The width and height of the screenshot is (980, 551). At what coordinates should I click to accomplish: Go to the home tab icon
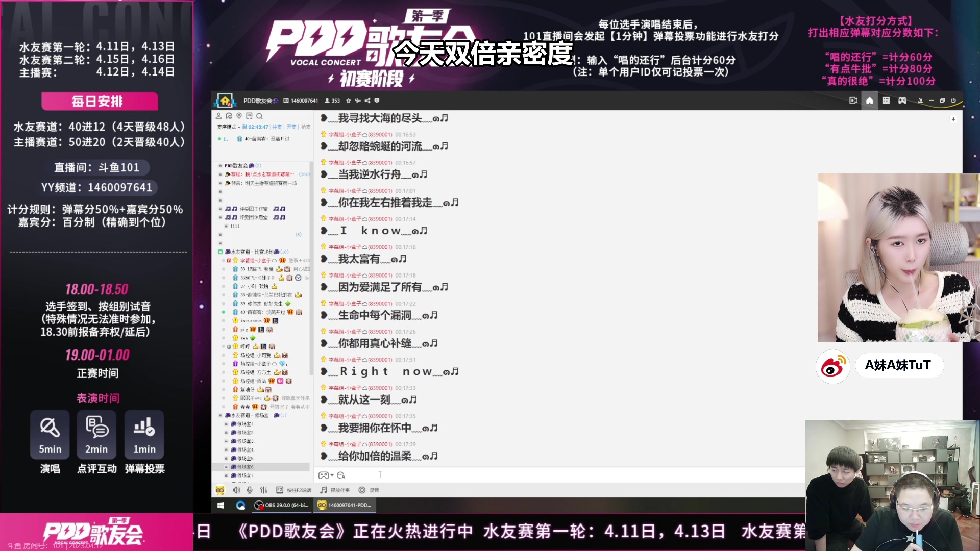tap(870, 101)
